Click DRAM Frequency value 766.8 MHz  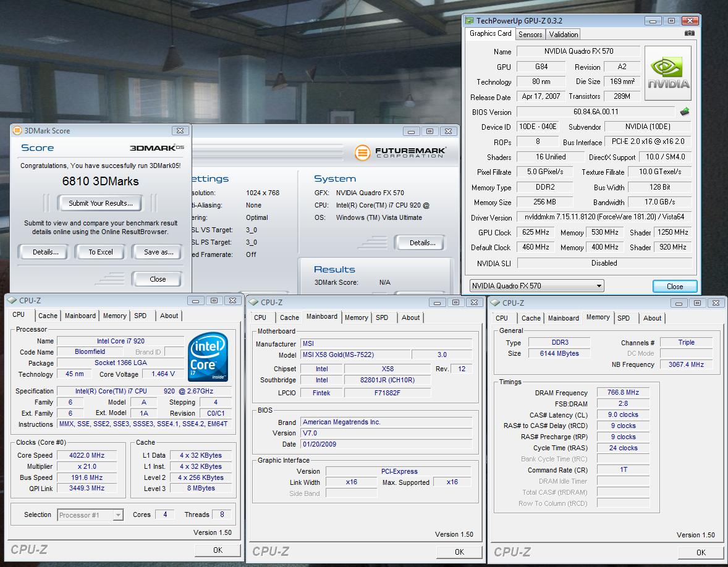coord(623,392)
